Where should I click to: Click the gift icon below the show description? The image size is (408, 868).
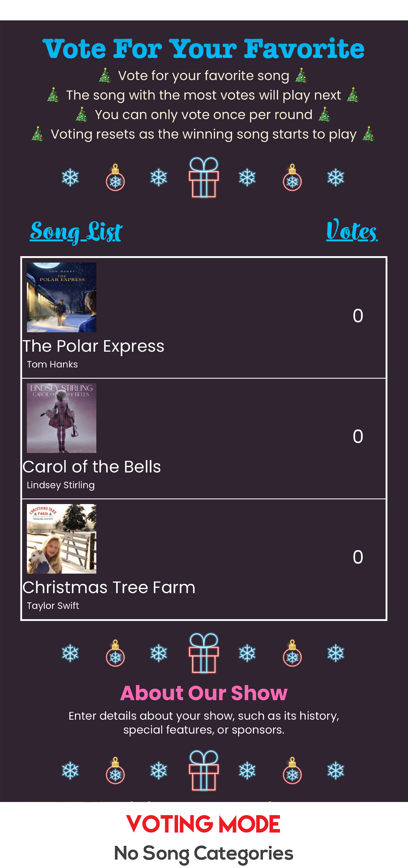[x=204, y=770]
